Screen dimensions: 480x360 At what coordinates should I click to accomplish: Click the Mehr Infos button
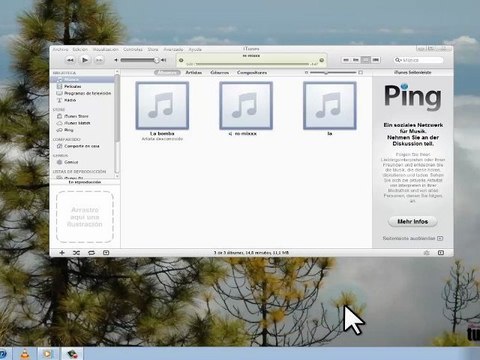pyautogui.click(x=413, y=221)
